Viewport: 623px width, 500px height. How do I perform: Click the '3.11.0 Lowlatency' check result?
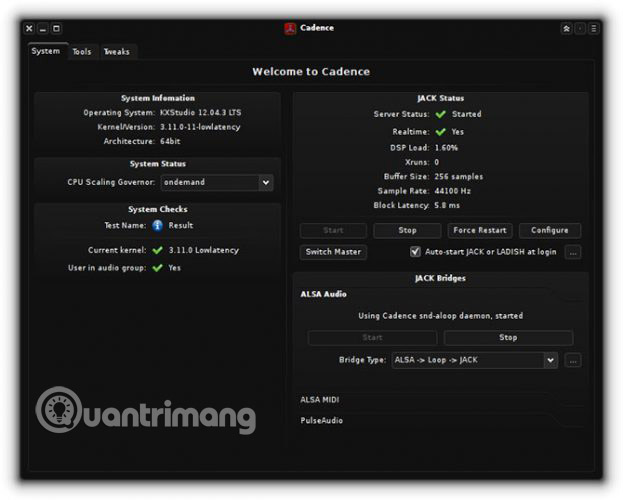(x=204, y=250)
